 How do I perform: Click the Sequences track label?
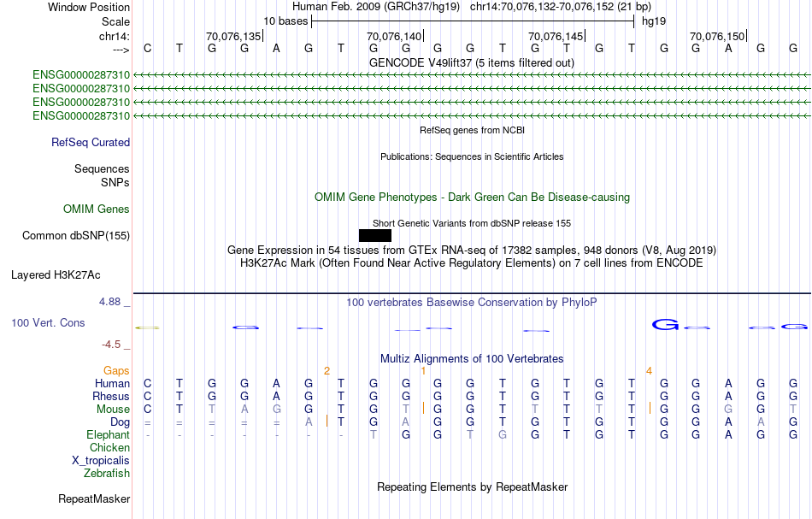(102, 168)
